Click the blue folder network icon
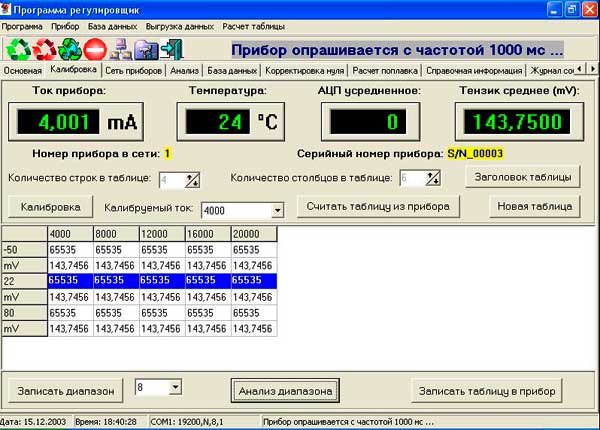Screen dimensions: 600x430 (x=145, y=48)
